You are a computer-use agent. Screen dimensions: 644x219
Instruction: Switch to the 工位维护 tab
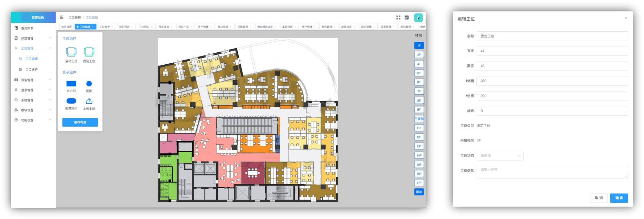click(105, 27)
